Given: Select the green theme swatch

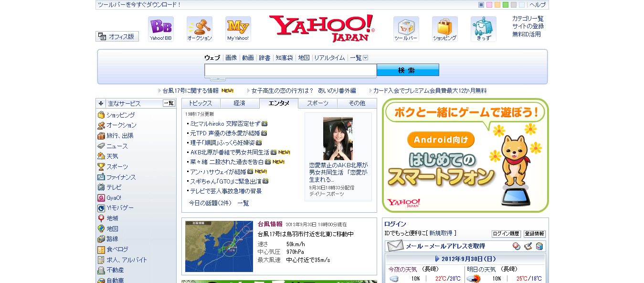Looking at the screenshot, I should pyautogui.click(x=506, y=5).
